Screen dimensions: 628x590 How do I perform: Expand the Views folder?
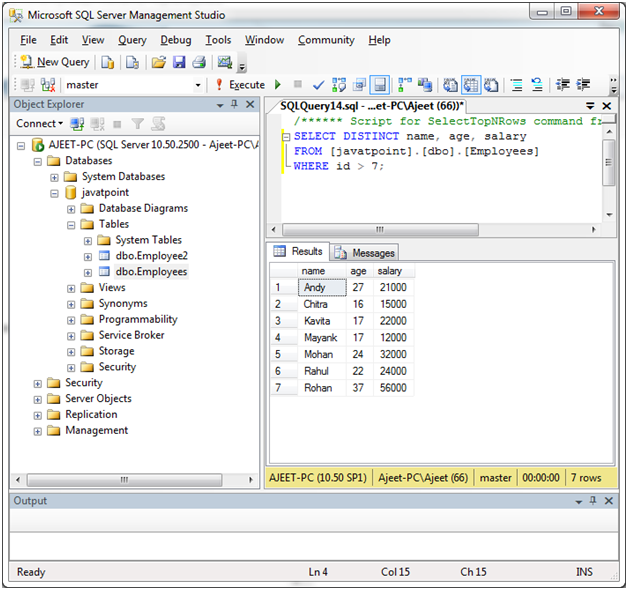pos(71,288)
